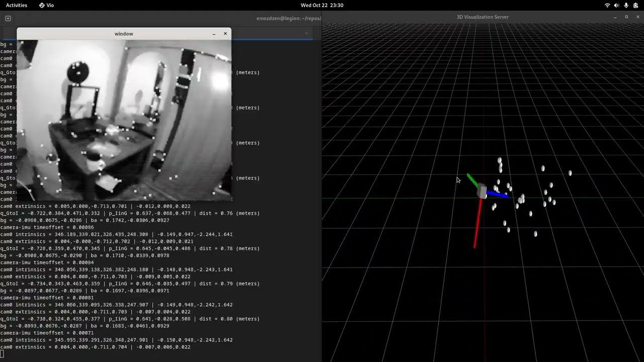
Task: Click the 3D Visualization Server title
Action: click(x=482, y=17)
